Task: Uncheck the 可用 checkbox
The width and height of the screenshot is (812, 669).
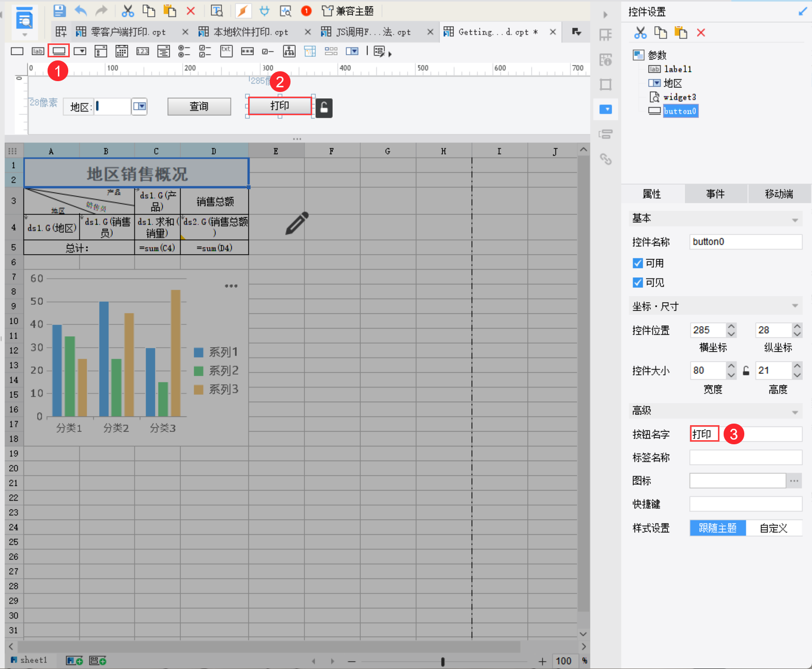Action: pos(638,263)
